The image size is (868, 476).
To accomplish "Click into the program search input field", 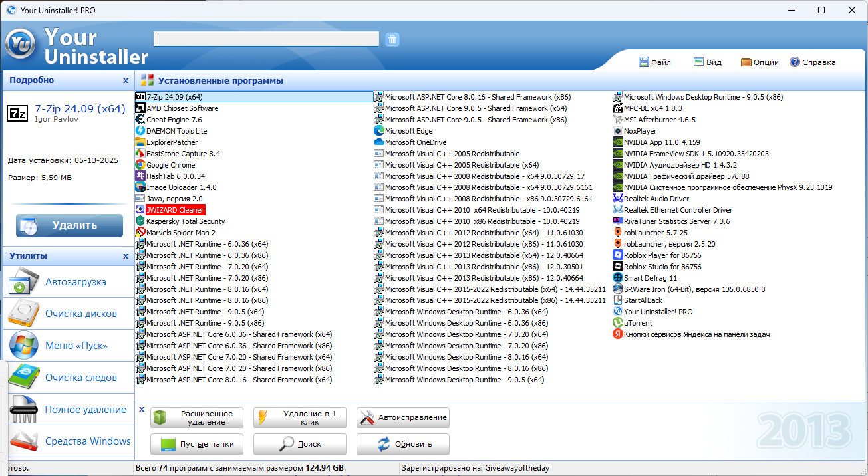I will pos(266,39).
